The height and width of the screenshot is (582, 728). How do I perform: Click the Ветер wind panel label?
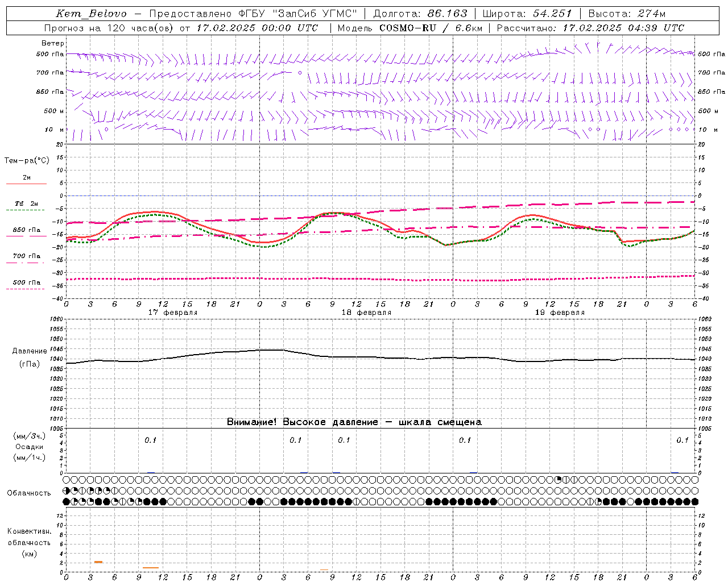tap(53, 43)
